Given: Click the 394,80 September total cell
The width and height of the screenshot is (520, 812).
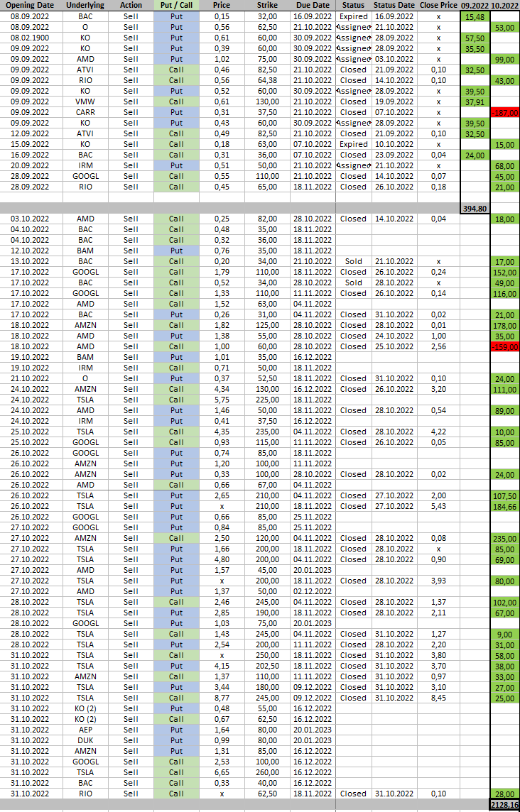Looking at the screenshot, I should (475, 208).
